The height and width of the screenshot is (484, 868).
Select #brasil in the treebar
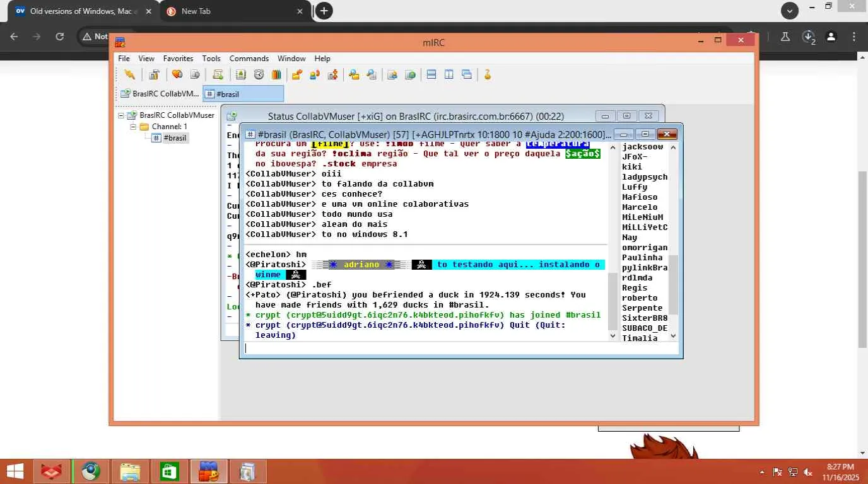click(175, 138)
